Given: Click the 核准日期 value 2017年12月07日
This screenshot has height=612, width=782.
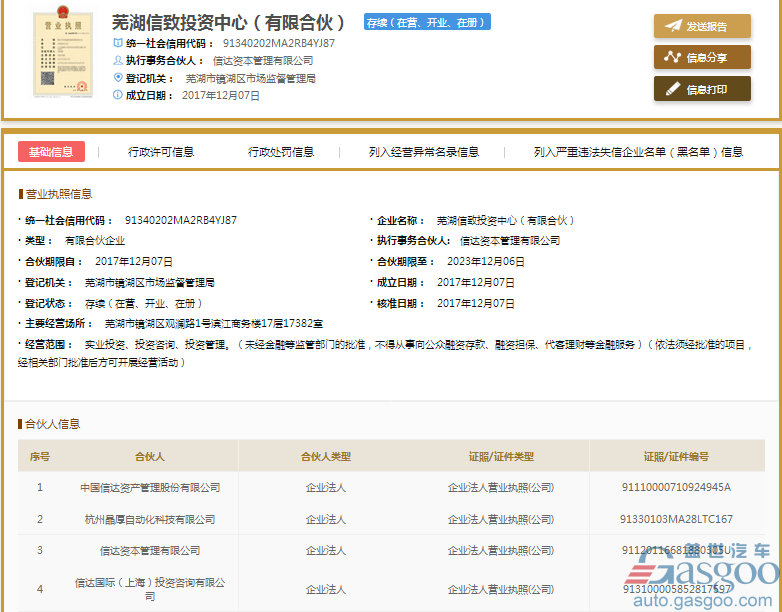Looking at the screenshot, I should click(476, 303).
